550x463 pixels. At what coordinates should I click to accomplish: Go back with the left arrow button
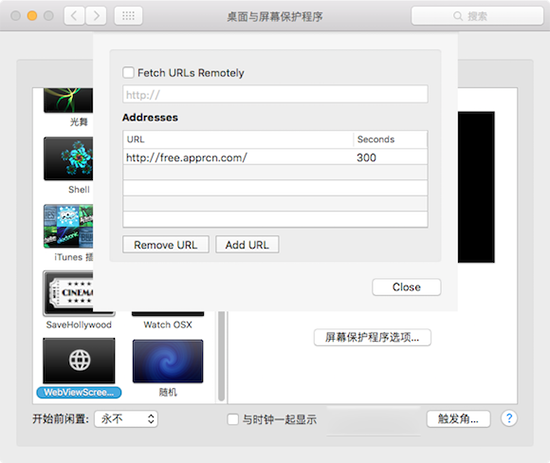click(x=74, y=16)
